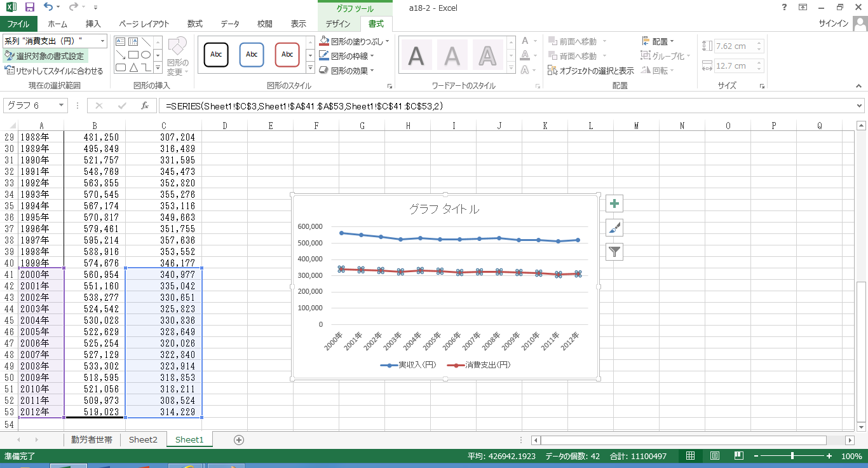Apply the first dark WordArt A style

(416, 56)
